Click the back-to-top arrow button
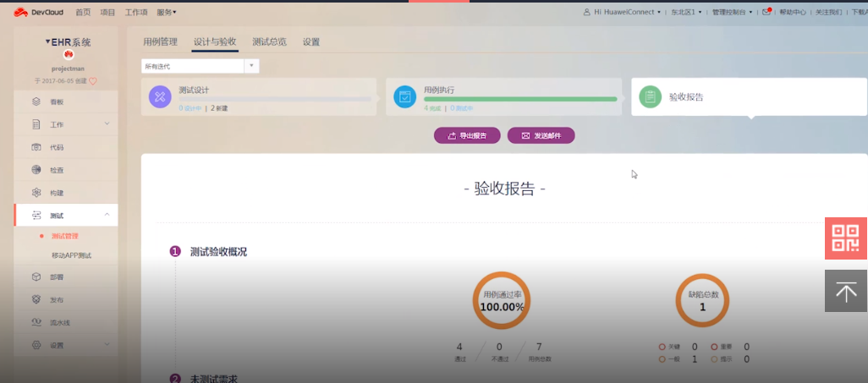This screenshot has width=868, height=383. pyautogui.click(x=846, y=291)
